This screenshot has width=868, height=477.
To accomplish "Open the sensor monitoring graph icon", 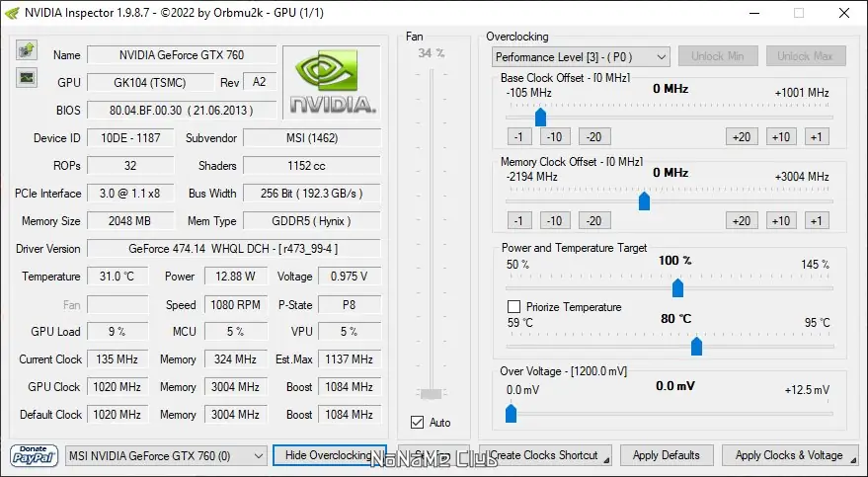I will pyautogui.click(x=27, y=77).
